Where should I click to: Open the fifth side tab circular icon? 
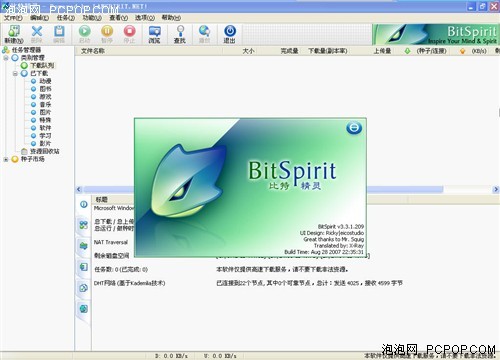click(x=83, y=288)
